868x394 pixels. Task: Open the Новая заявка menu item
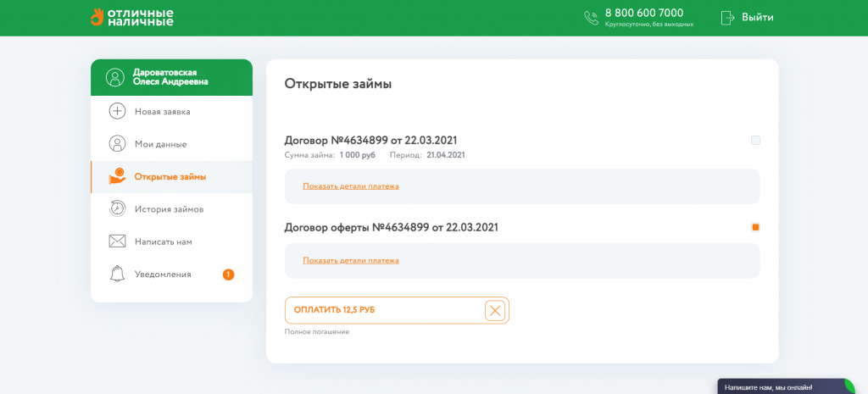(x=171, y=112)
